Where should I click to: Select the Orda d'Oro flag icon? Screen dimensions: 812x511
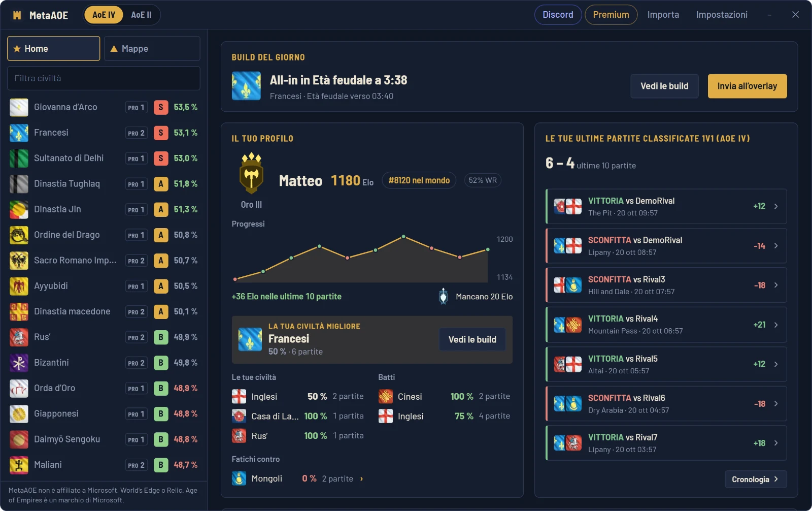(x=19, y=388)
